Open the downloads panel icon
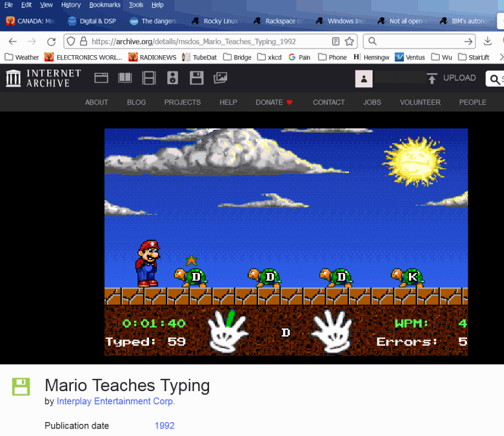 488,41
